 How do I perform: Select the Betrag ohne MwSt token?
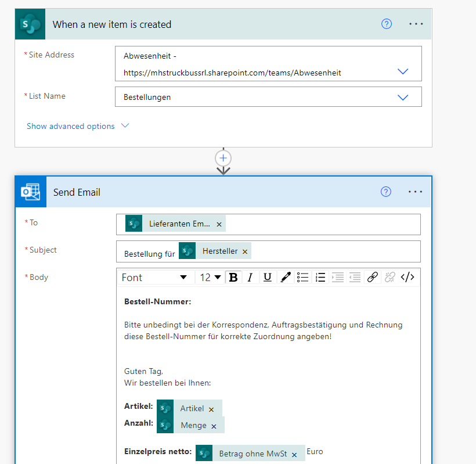250,453
